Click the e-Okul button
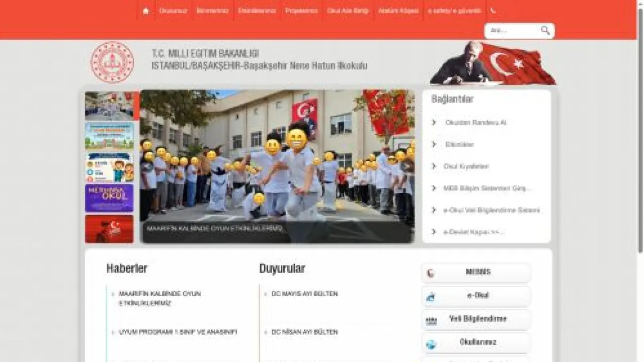Viewport: 644px width, 362px height. pyautogui.click(x=476, y=296)
